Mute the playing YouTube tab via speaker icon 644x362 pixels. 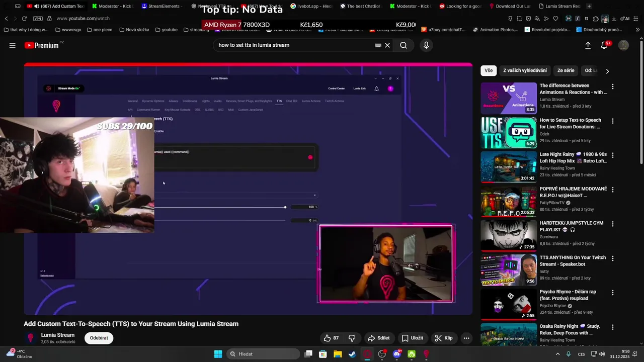(x=36, y=6)
